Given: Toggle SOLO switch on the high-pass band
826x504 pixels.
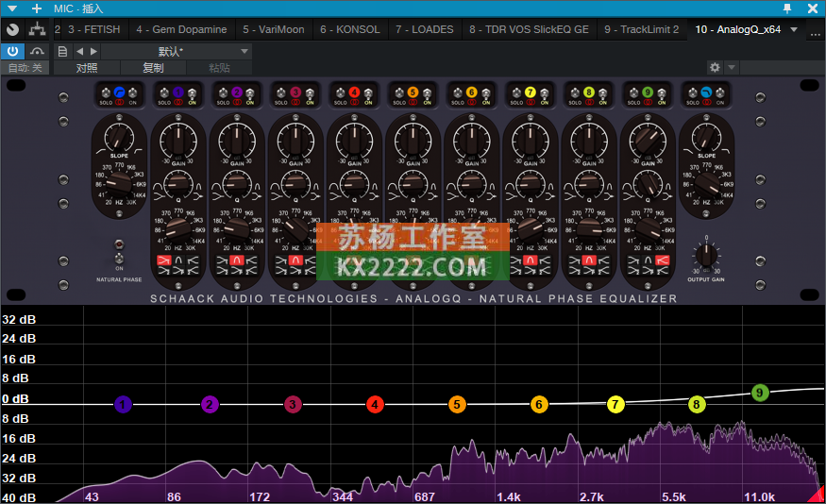Looking at the screenshot, I should [x=106, y=93].
